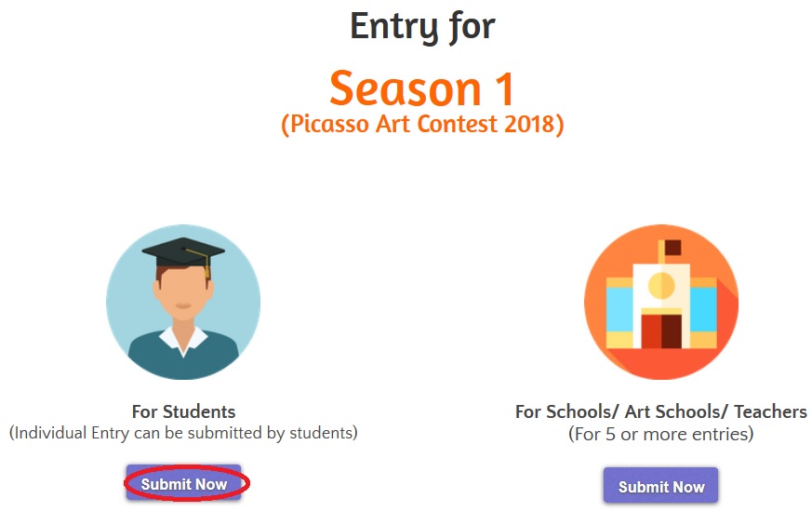812x512 pixels.
Task: Click the yellow round clock on school
Action: (x=660, y=284)
